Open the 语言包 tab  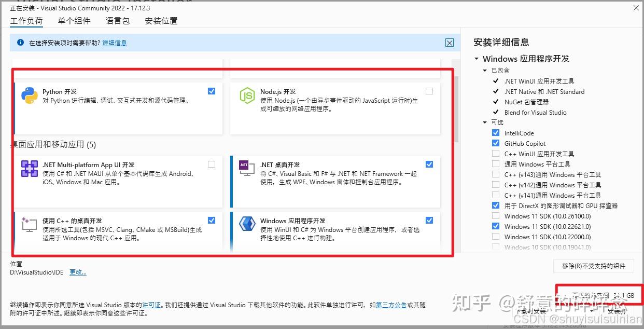[x=117, y=21]
